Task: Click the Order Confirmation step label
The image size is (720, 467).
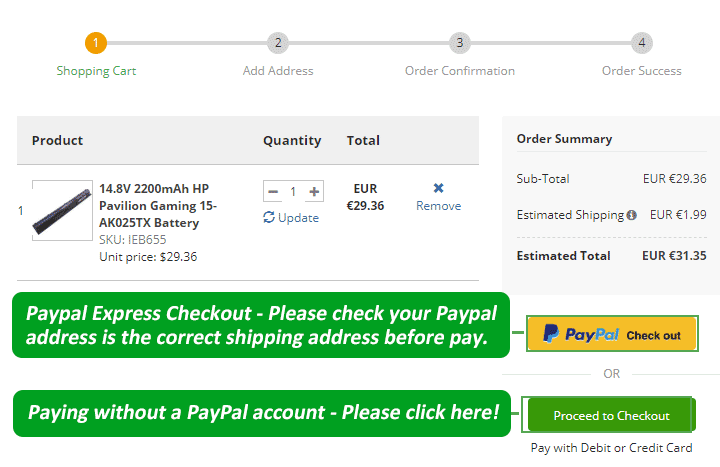Action: 459,71
